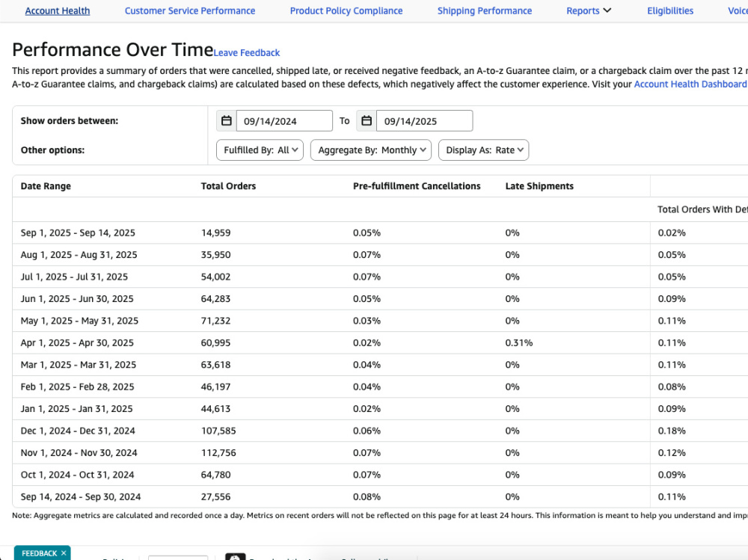
Task: Click cancellation rate 0.06% in December row
Action: tap(367, 430)
